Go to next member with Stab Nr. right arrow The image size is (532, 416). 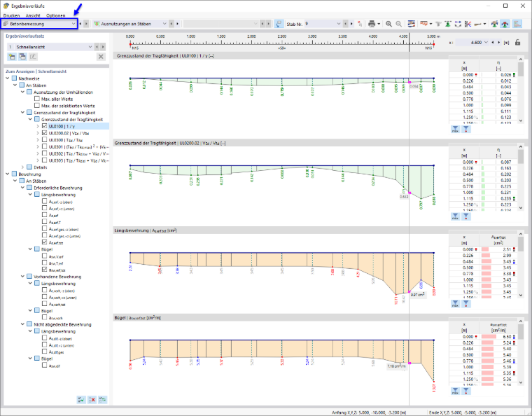coord(351,24)
